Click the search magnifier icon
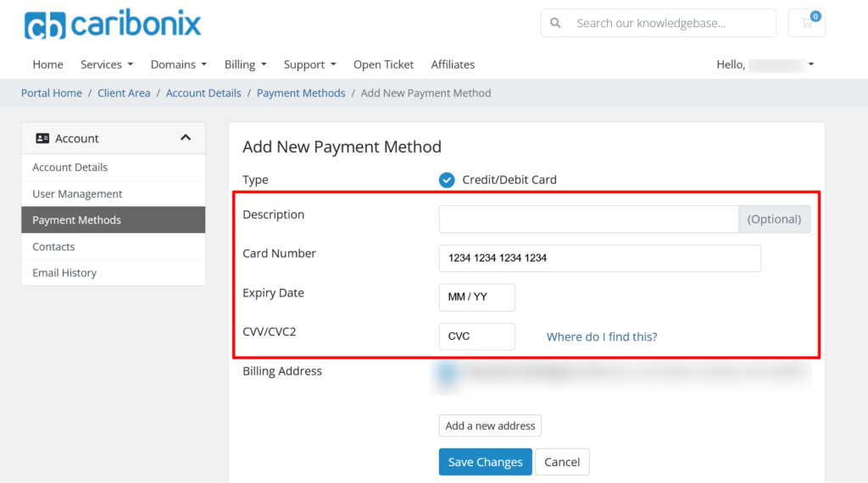868x483 pixels. point(556,24)
